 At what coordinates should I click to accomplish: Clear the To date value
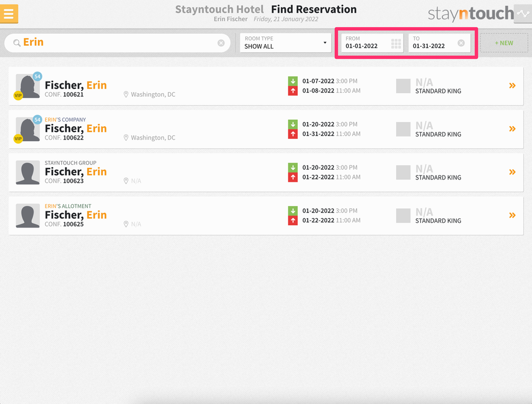461,43
